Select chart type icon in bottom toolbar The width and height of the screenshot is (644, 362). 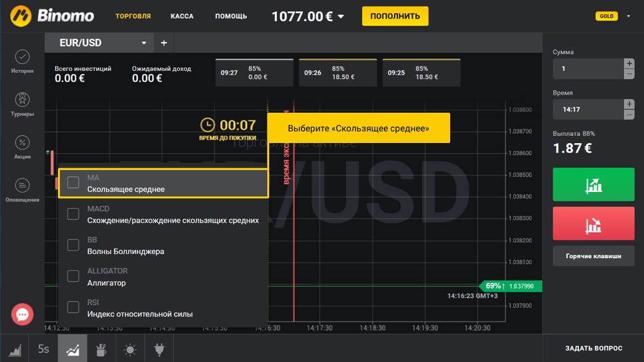pyautogui.click(x=15, y=349)
